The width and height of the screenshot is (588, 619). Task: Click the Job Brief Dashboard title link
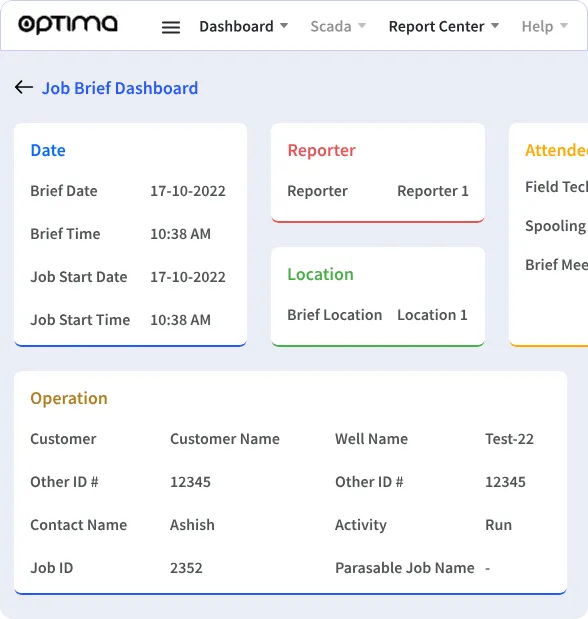click(x=120, y=88)
